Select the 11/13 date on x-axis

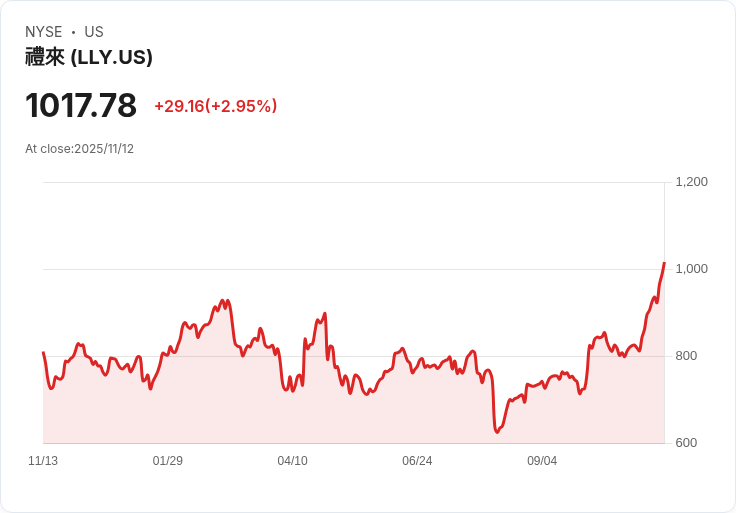[43, 461]
